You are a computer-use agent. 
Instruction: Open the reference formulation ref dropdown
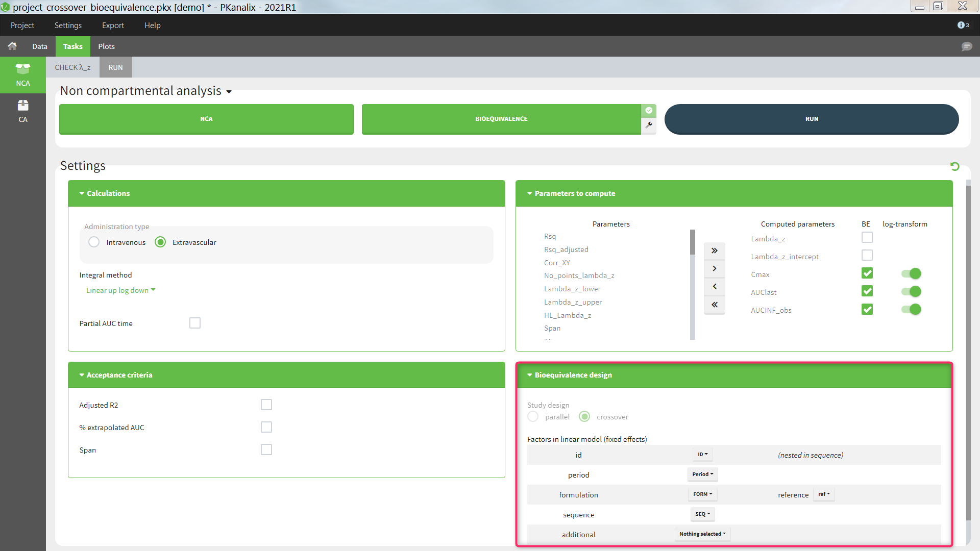824,494
